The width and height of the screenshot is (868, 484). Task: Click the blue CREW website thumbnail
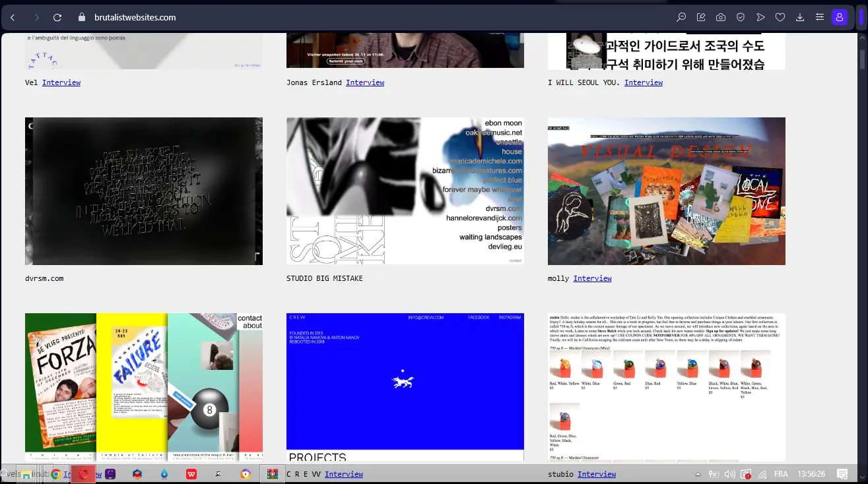point(405,387)
